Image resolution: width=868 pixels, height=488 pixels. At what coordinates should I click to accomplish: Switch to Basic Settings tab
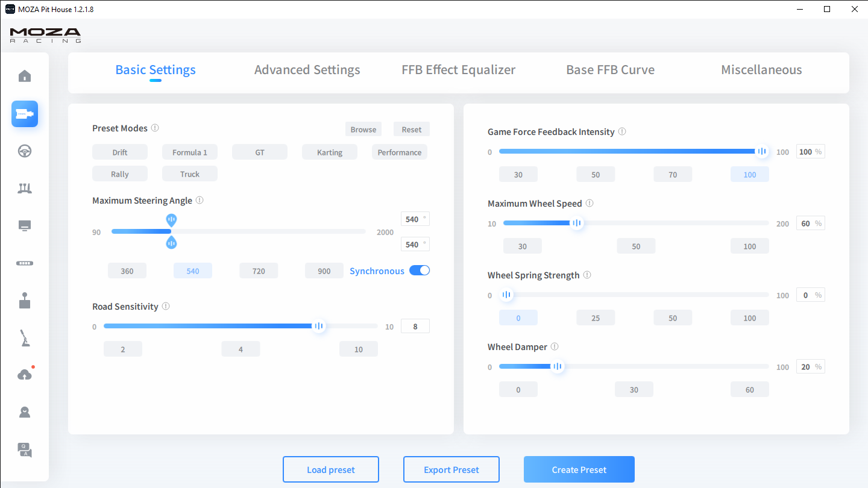coord(156,70)
